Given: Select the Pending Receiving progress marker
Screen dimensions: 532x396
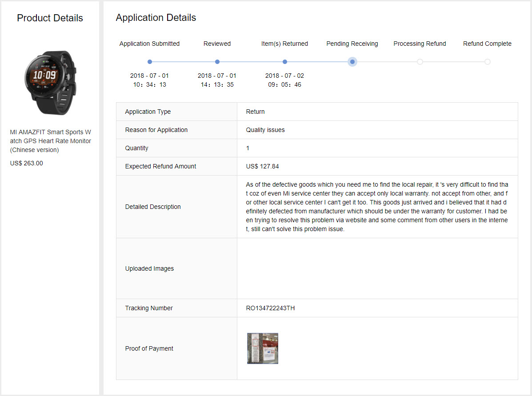Looking at the screenshot, I should click(352, 62).
